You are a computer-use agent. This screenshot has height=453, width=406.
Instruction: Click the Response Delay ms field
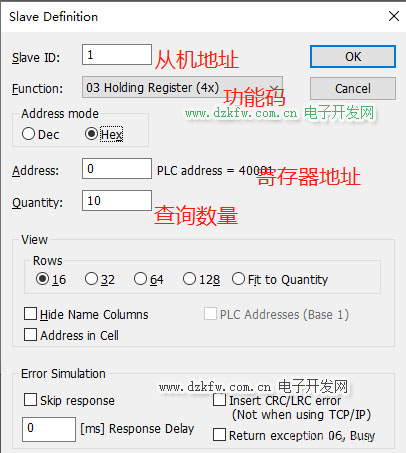(49, 429)
